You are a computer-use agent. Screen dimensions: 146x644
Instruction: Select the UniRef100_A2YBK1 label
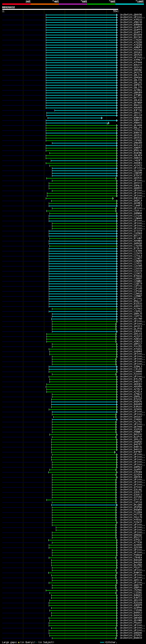131,90
